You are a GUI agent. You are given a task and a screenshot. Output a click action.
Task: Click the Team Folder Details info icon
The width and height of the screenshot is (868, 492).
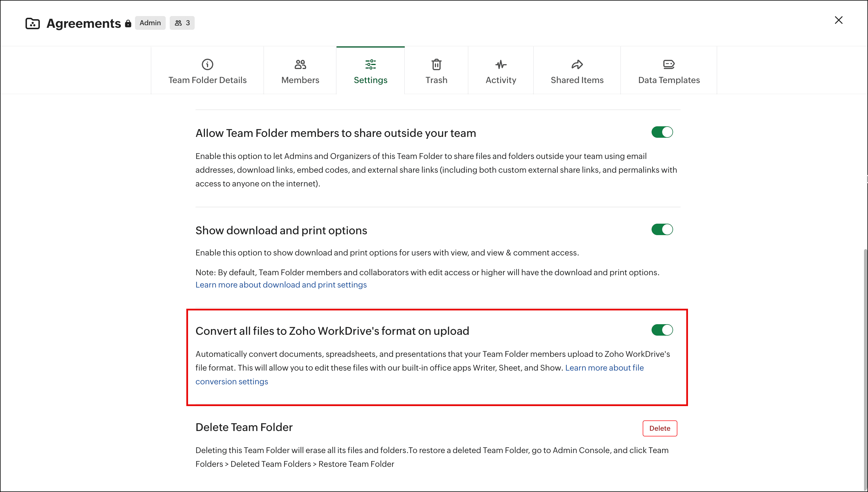[x=207, y=64]
